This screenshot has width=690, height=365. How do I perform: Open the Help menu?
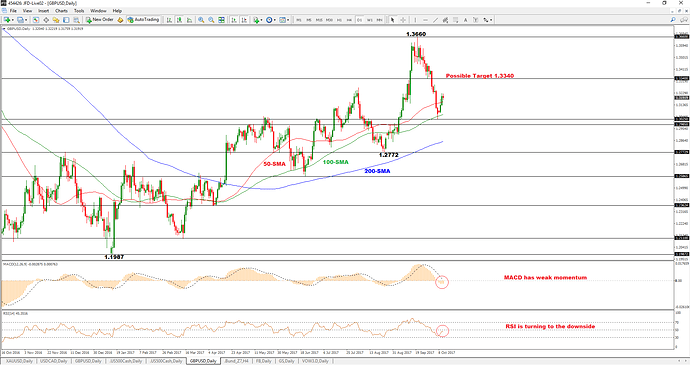pyautogui.click(x=117, y=11)
